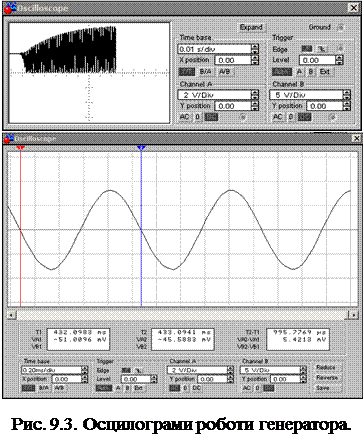Click the T2-T1 readout 995.7769 µs
Image resolution: width=364 pixels, height=446 pixels.
pos(299,332)
